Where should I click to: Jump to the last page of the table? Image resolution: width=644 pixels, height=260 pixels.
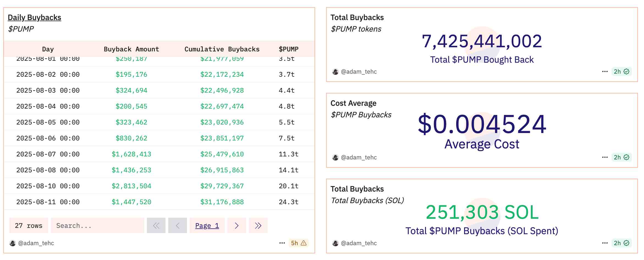point(258,225)
